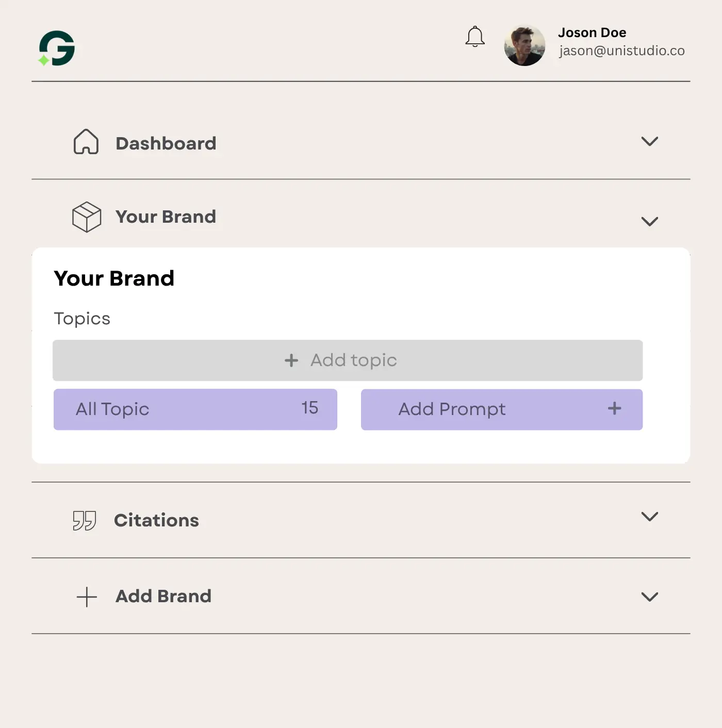Click the Your Brand box icon
This screenshot has width=722, height=728.
[x=87, y=217]
